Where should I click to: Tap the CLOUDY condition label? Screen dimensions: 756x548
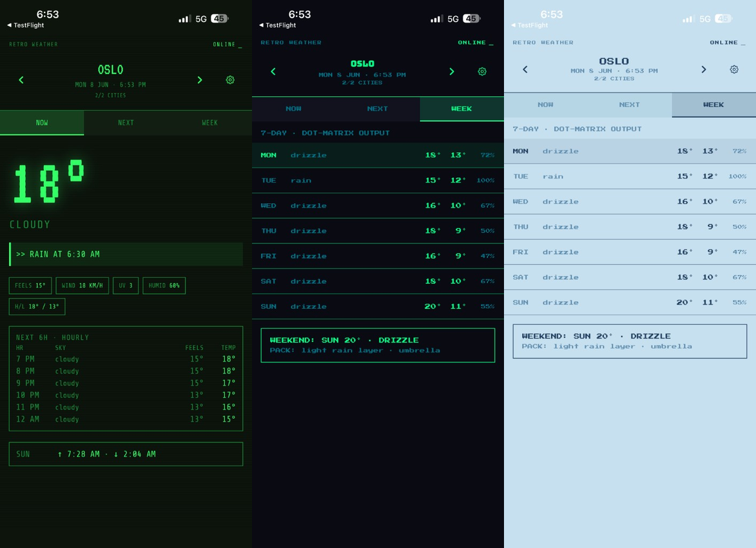(30, 225)
